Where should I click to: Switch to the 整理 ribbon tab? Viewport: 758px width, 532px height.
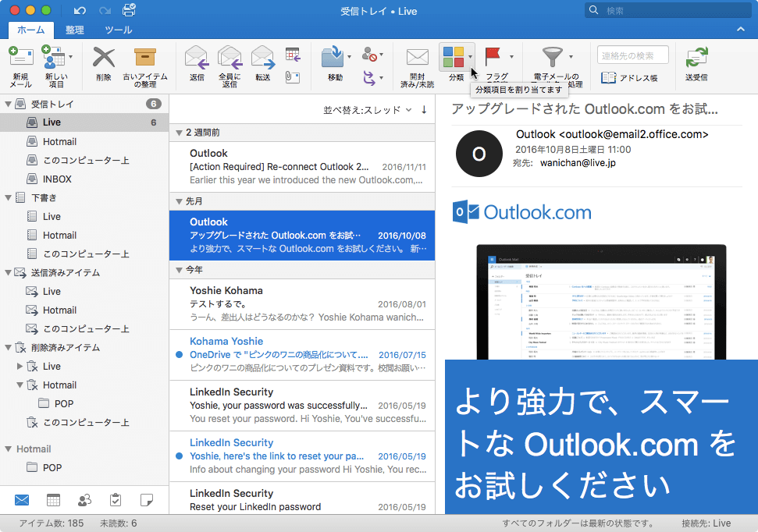click(x=77, y=28)
